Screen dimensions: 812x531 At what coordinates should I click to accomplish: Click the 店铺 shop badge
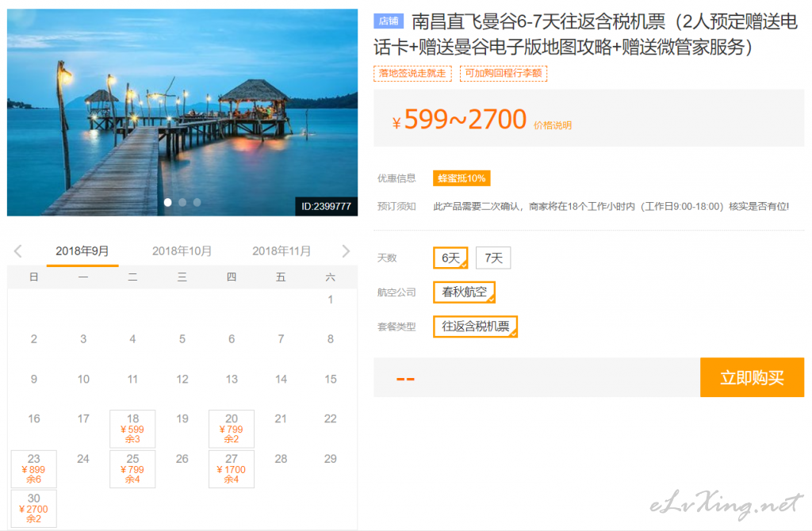click(389, 21)
